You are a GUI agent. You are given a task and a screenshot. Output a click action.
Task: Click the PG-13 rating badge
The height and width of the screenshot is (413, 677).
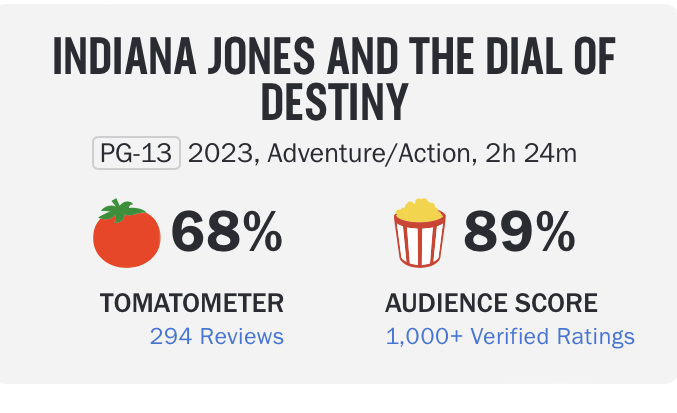point(137,154)
